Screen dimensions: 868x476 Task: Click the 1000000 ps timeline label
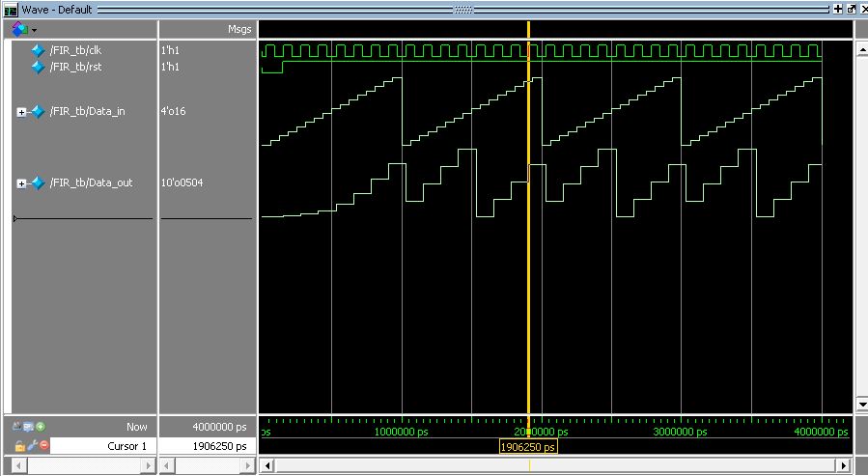pos(402,432)
